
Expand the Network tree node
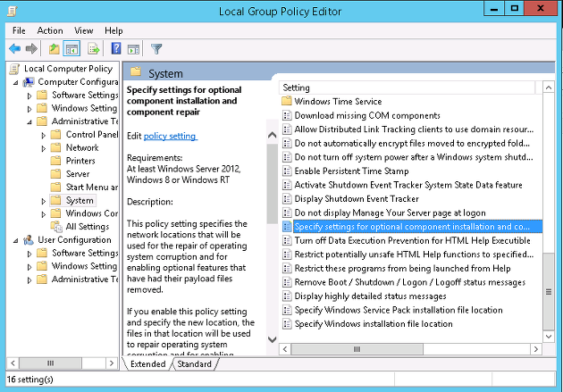pyautogui.click(x=44, y=148)
